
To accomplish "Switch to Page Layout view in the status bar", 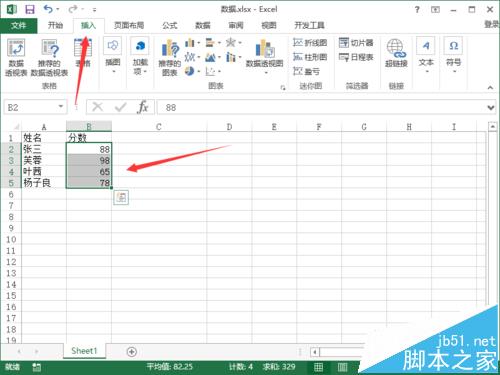I will (x=342, y=367).
